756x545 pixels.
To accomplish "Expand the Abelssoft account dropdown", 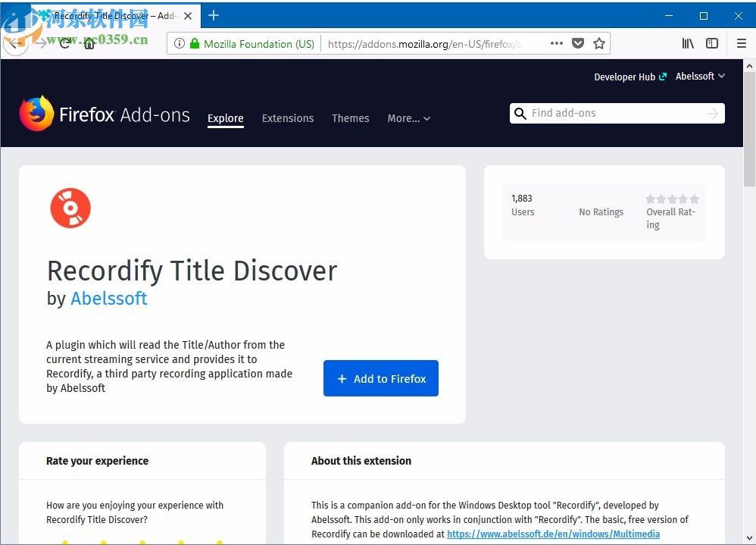I will pos(700,77).
